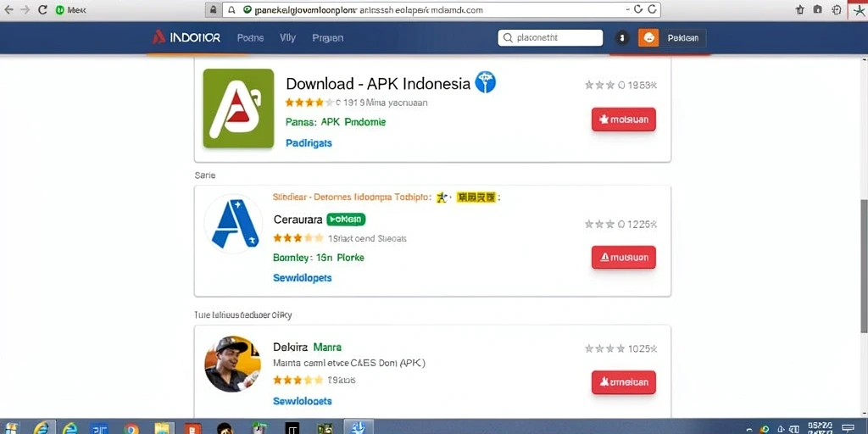Click the yellow highlighted label in the Cerauara card
The width and height of the screenshot is (868, 434).
click(x=475, y=197)
